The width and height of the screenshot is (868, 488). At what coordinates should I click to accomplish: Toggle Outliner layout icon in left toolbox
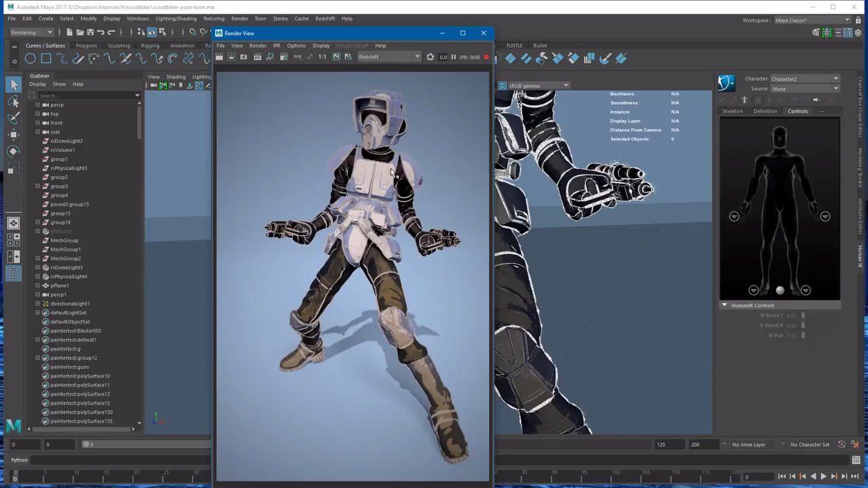14,273
